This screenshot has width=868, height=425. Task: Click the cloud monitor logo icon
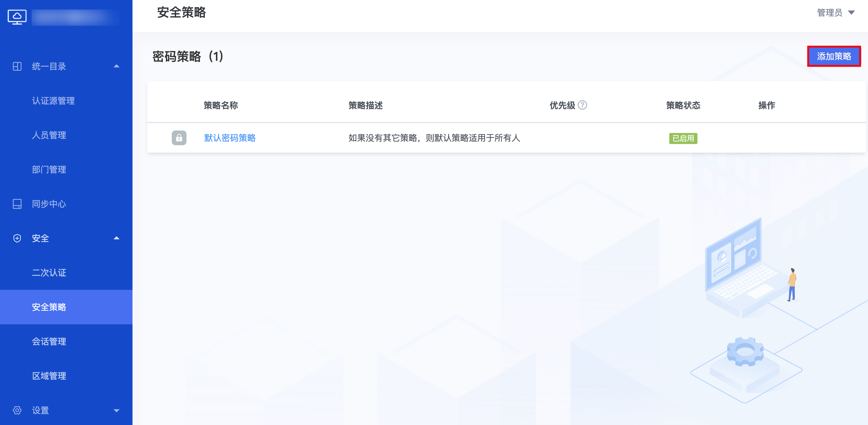coord(17,17)
